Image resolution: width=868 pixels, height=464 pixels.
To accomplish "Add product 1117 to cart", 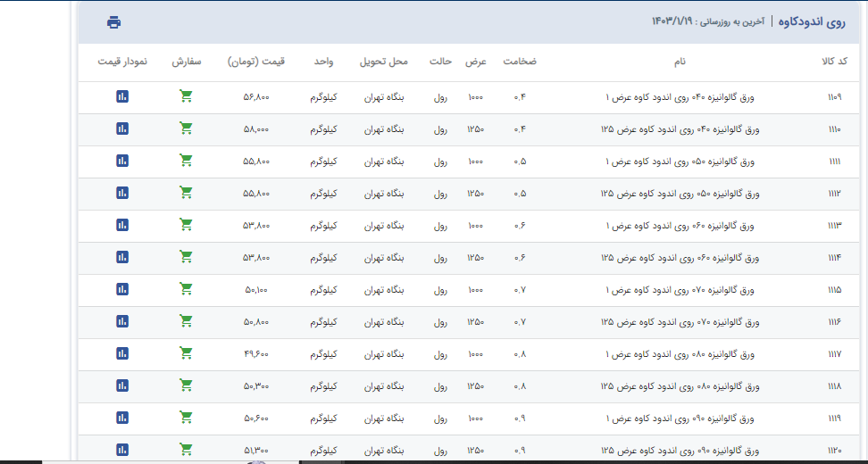I will (186, 353).
